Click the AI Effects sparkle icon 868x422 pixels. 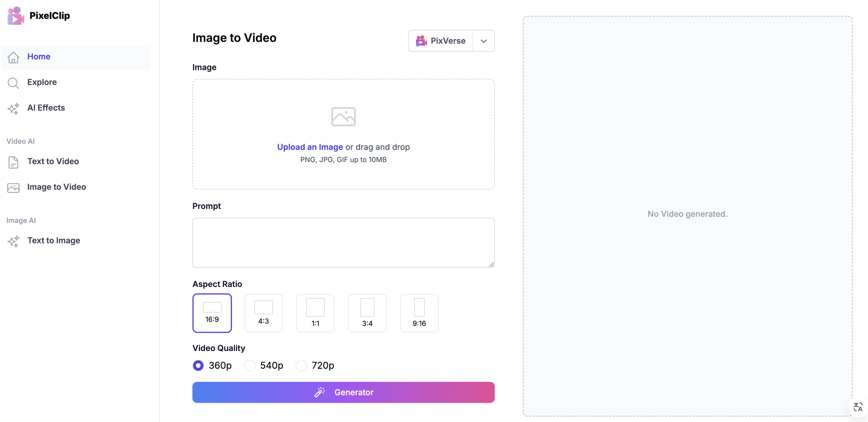13,108
